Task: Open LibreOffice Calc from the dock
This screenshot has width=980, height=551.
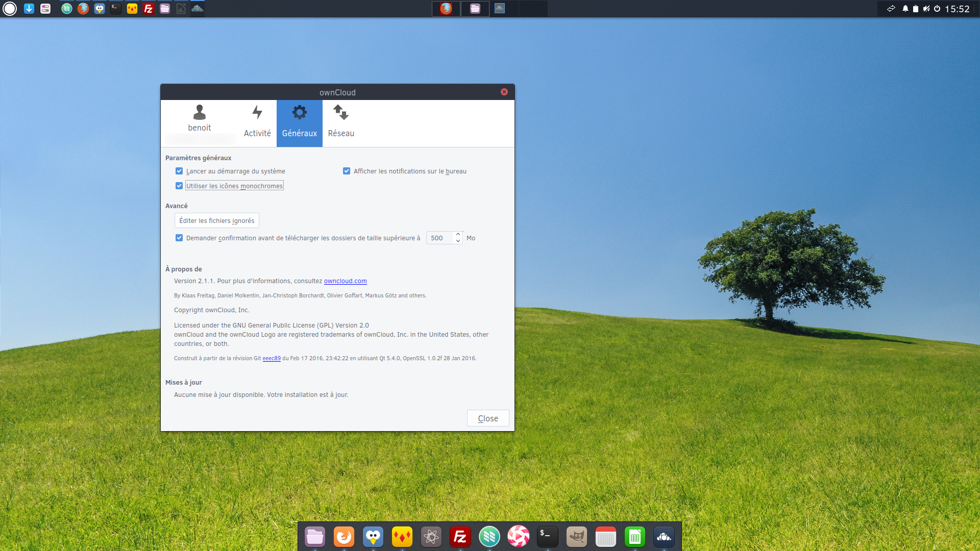Action: point(635,537)
